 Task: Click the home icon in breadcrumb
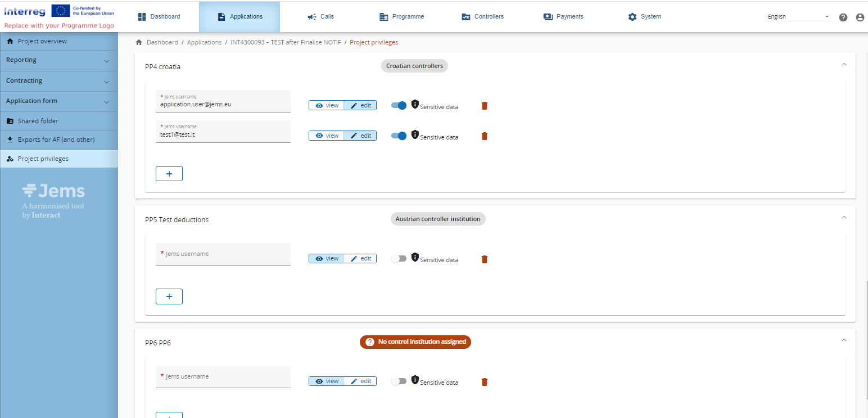[139, 43]
